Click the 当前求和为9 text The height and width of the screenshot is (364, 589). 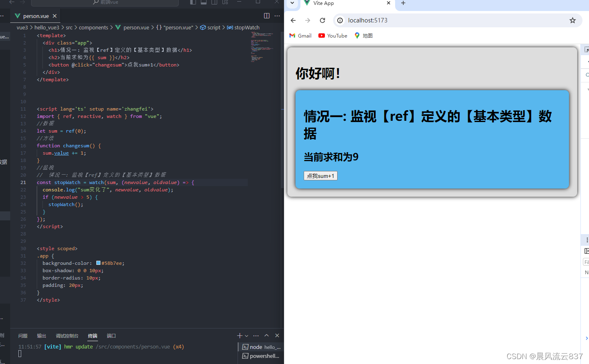tap(331, 157)
